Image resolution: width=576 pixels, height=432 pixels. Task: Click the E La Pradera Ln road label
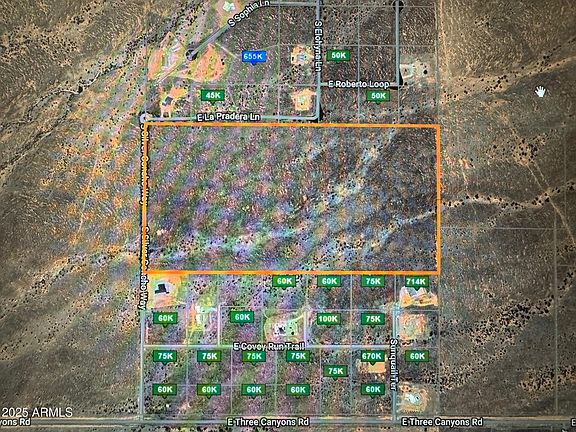(x=228, y=117)
